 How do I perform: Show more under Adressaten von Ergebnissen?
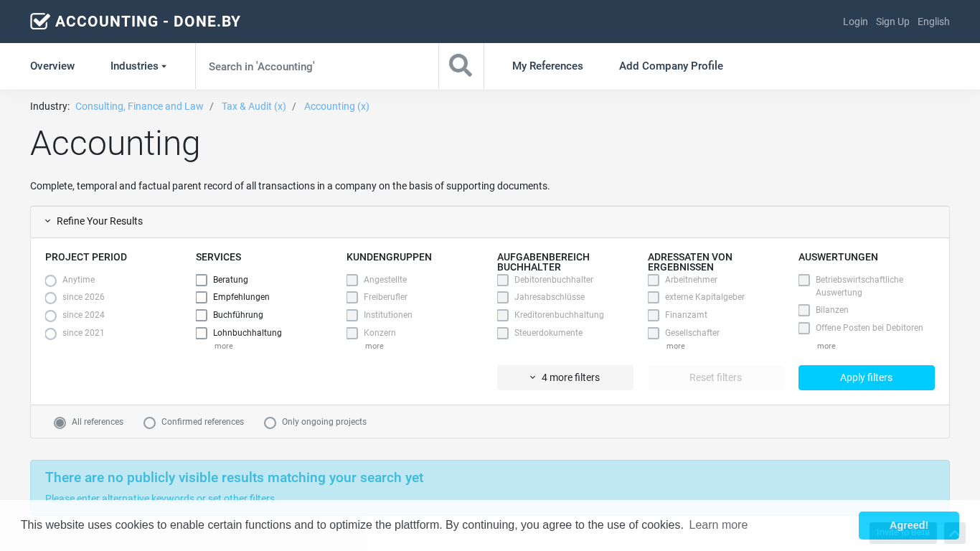pos(676,346)
